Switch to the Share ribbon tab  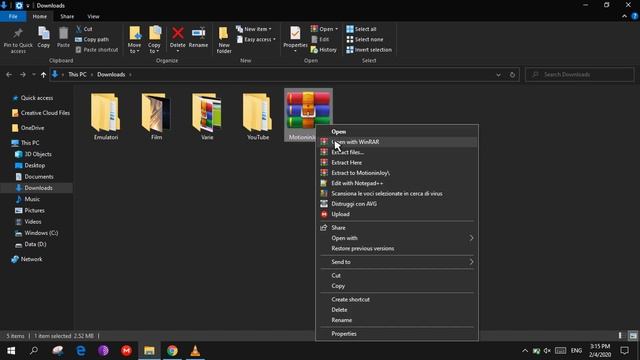[x=67, y=16]
